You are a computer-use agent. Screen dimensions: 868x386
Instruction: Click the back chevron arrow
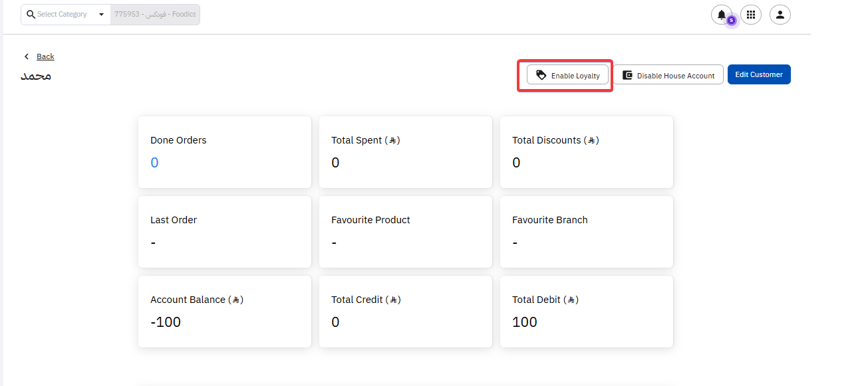pyautogui.click(x=27, y=56)
